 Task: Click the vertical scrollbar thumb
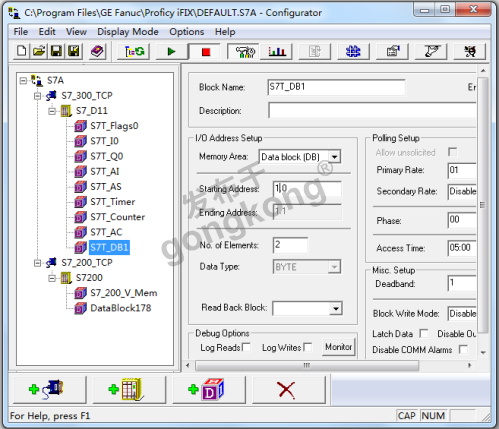click(x=483, y=205)
